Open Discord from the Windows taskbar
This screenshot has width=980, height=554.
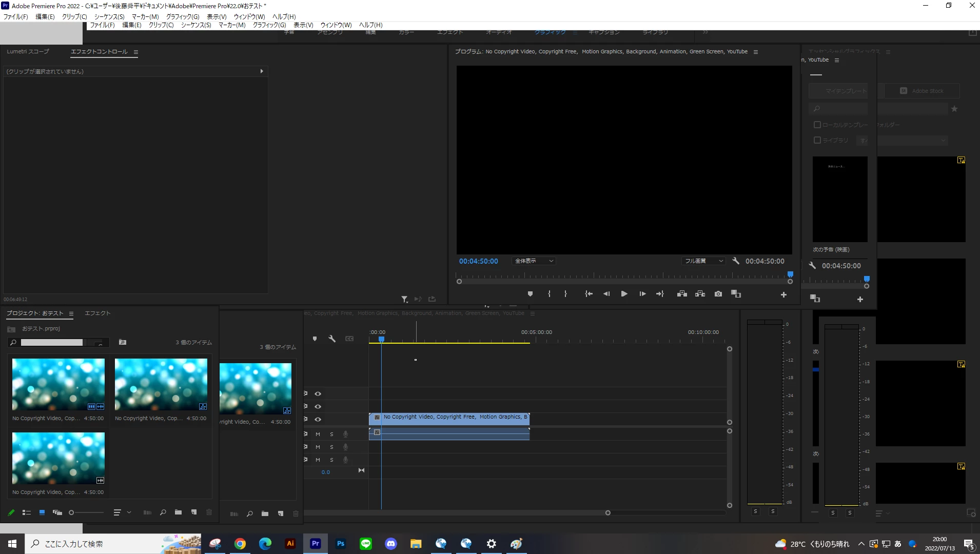(x=391, y=544)
